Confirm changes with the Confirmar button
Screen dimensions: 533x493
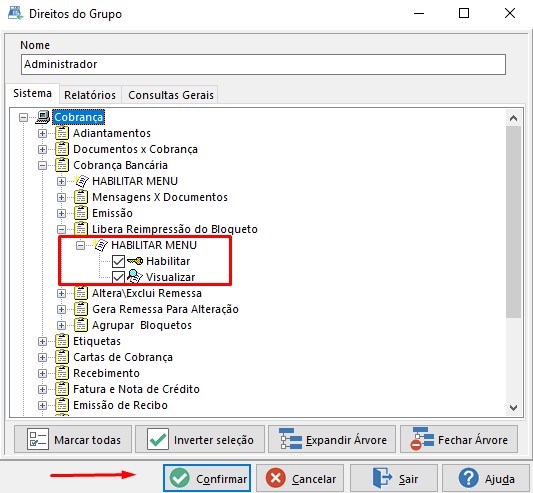207,478
